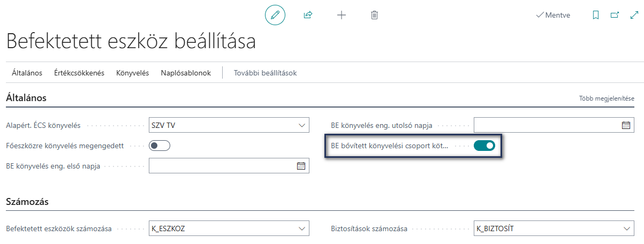644x244 pixels.
Task: Open calendar for BE könyvelés eng. utolsó napja
Action: [626, 125]
